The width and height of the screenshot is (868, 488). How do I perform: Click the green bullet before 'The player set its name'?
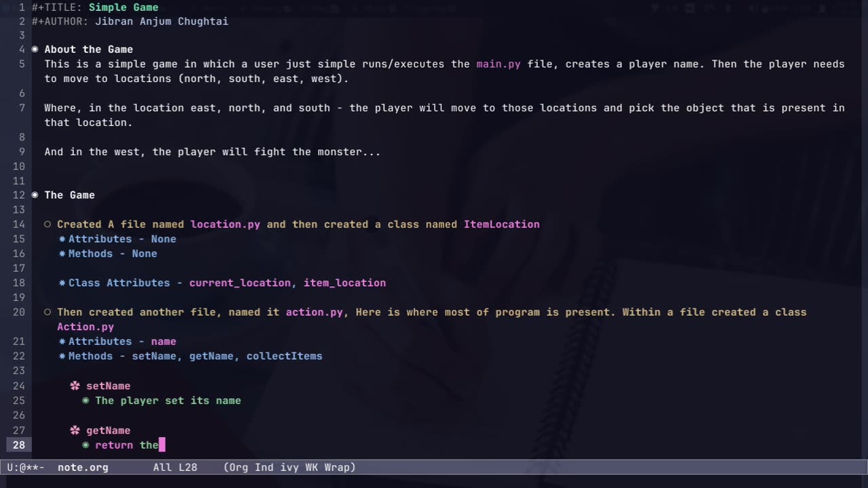click(x=85, y=401)
